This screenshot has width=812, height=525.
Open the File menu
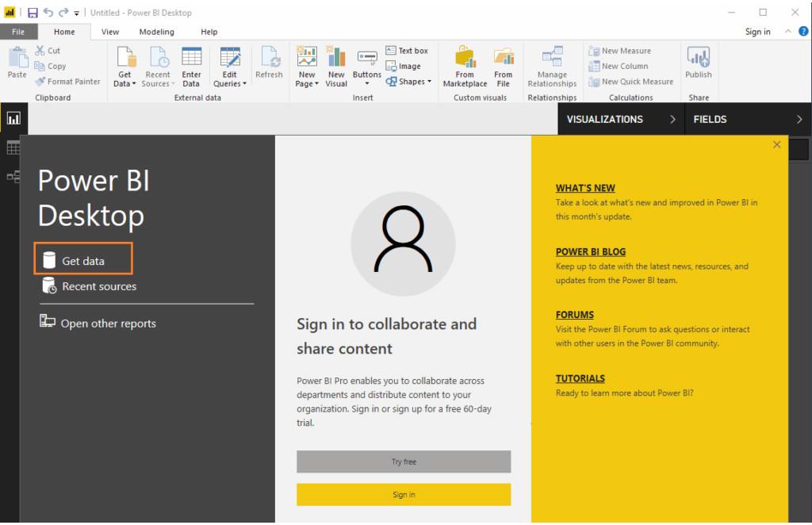coord(18,32)
